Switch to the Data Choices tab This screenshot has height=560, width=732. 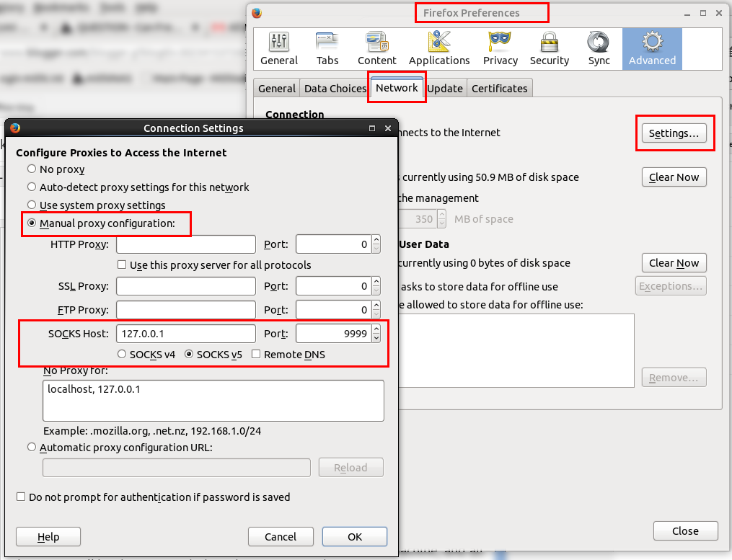(x=335, y=88)
